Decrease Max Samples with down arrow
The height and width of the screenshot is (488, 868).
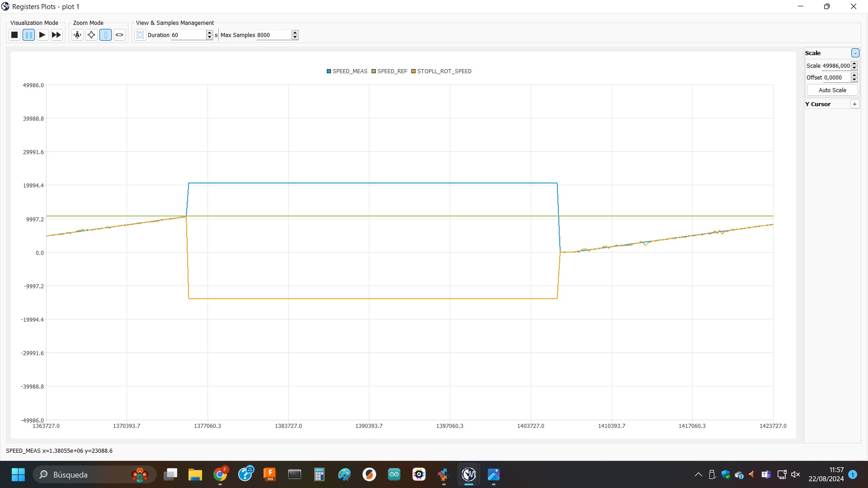click(x=295, y=37)
